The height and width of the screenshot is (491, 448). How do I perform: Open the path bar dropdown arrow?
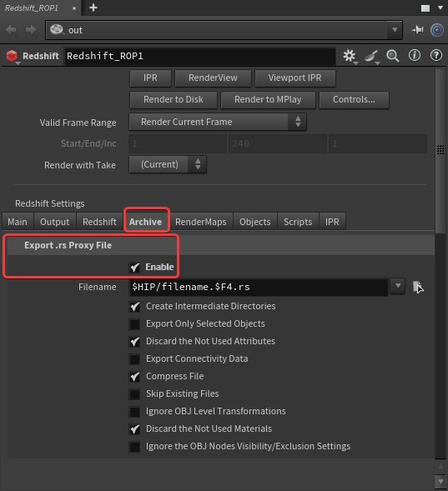(395, 30)
